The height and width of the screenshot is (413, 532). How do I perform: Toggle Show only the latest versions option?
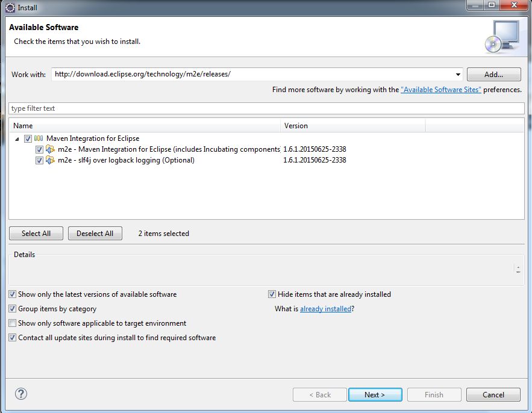(x=12, y=294)
